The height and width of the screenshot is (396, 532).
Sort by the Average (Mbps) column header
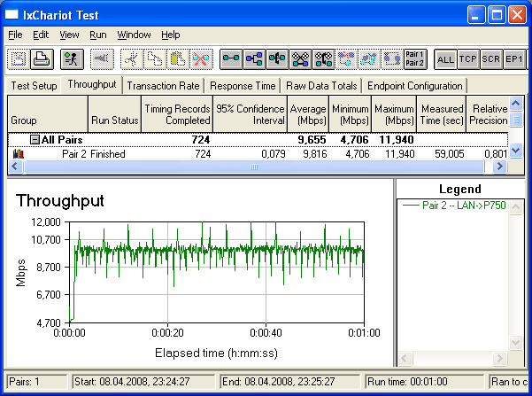pyautogui.click(x=306, y=113)
